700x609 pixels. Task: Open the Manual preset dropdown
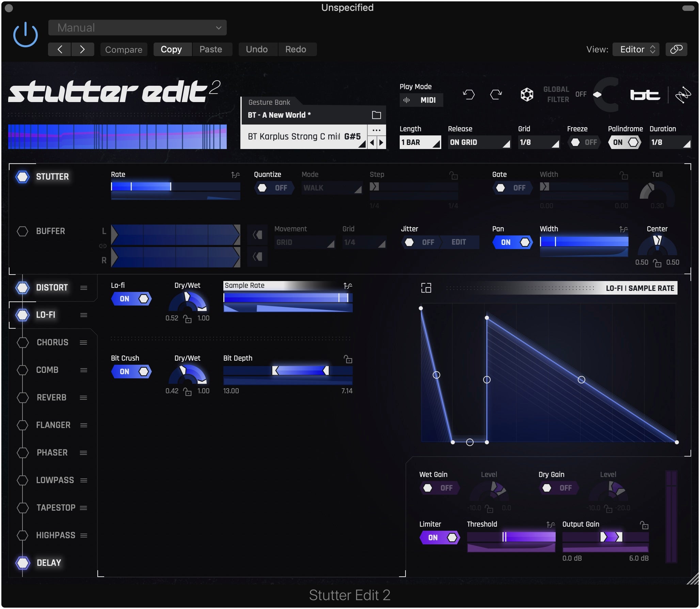tap(137, 28)
